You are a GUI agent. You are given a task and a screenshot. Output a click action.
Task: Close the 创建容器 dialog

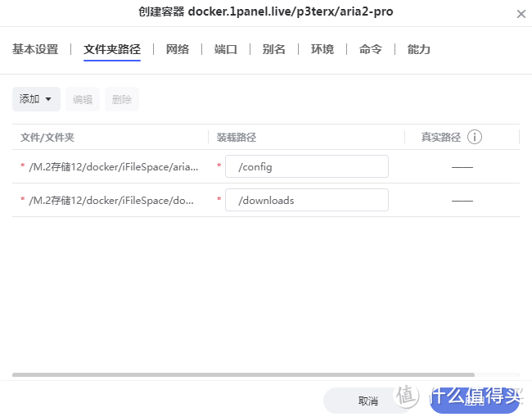(x=521, y=14)
